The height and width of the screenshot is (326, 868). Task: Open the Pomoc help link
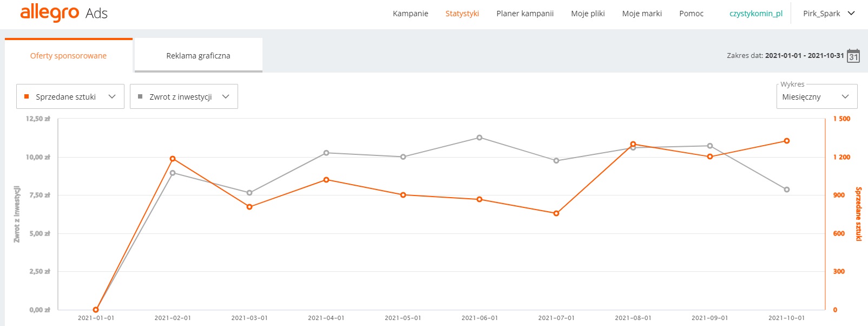[692, 14]
